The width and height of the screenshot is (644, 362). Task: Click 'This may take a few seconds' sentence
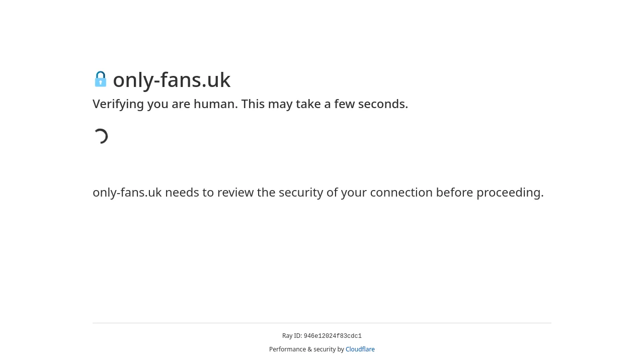[325, 104]
